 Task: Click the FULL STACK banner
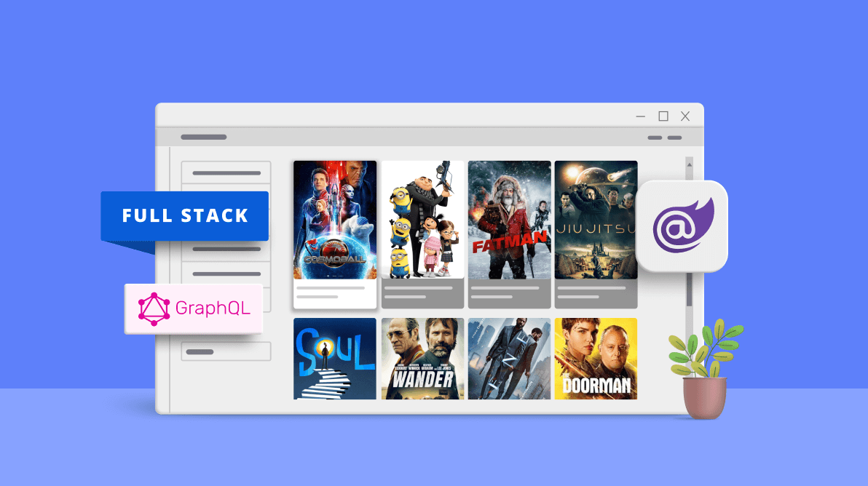185,215
